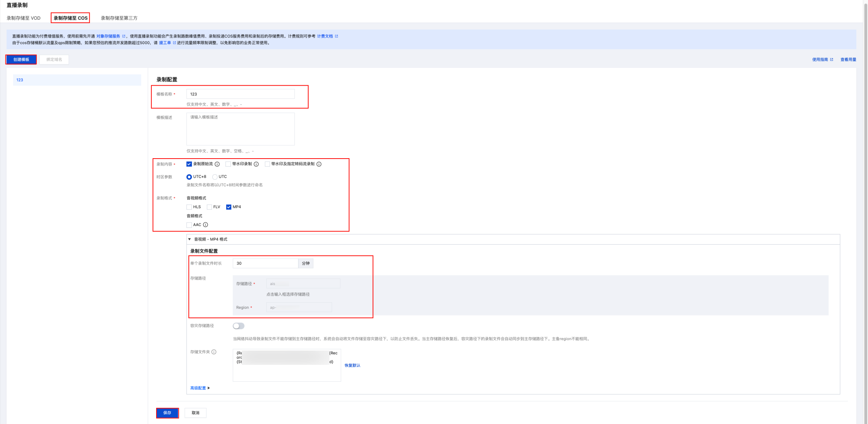
Task: Toggle the 容灾存储路径 switch
Action: pos(239,326)
